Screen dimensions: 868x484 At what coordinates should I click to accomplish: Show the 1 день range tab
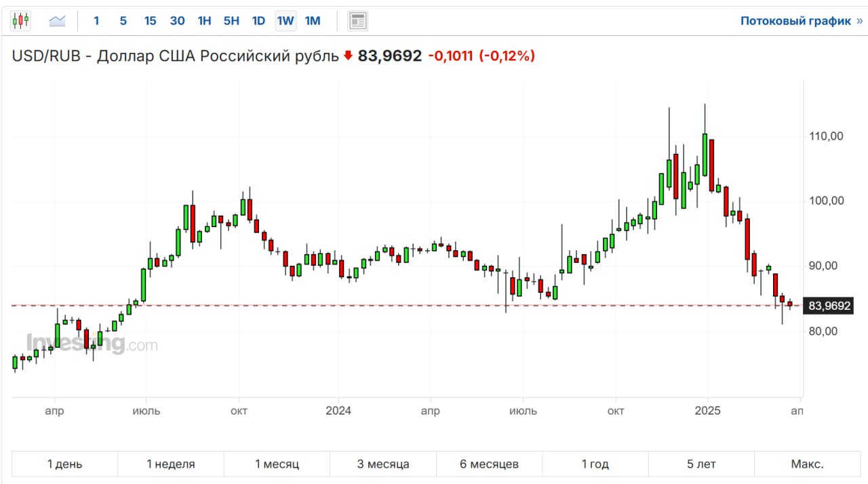tap(64, 464)
